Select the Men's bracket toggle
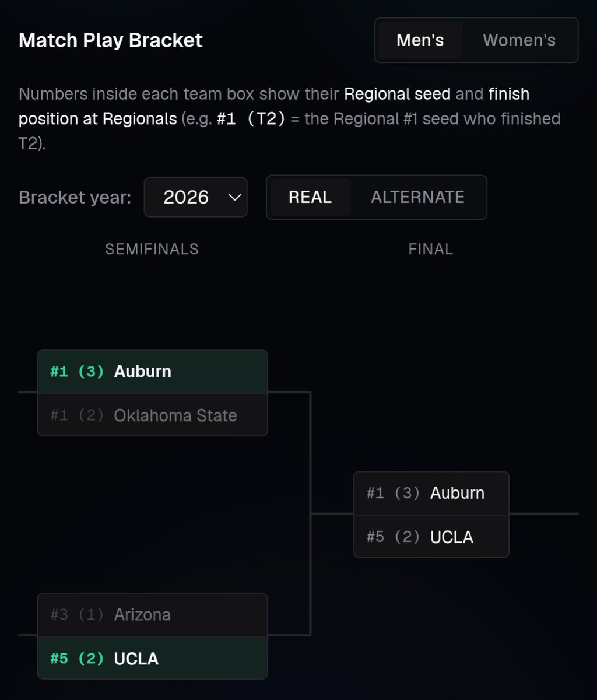 pyautogui.click(x=420, y=40)
